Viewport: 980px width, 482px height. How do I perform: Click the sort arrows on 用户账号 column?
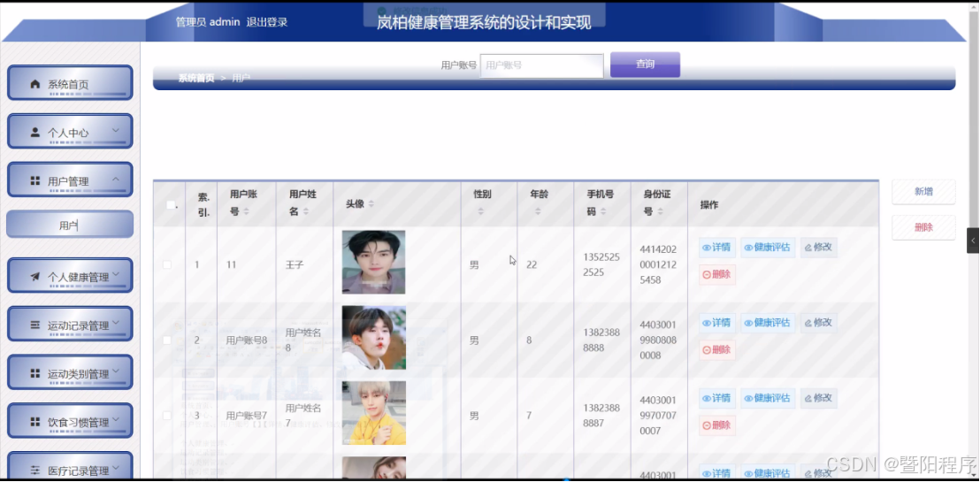(x=246, y=212)
